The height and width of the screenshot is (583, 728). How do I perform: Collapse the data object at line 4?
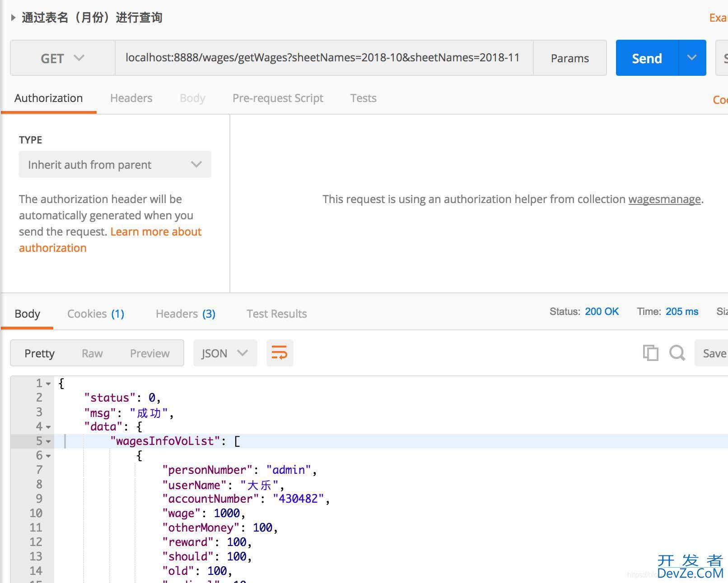(48, 427)
